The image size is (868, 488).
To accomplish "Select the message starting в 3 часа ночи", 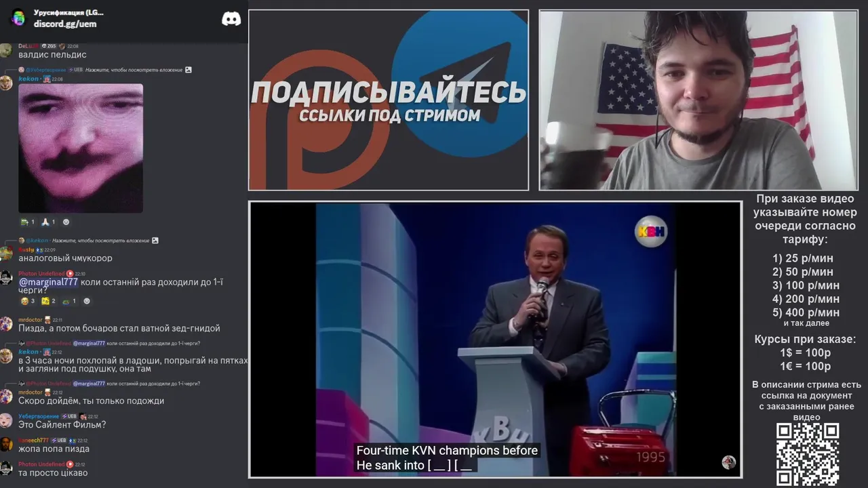I will 133,365.
